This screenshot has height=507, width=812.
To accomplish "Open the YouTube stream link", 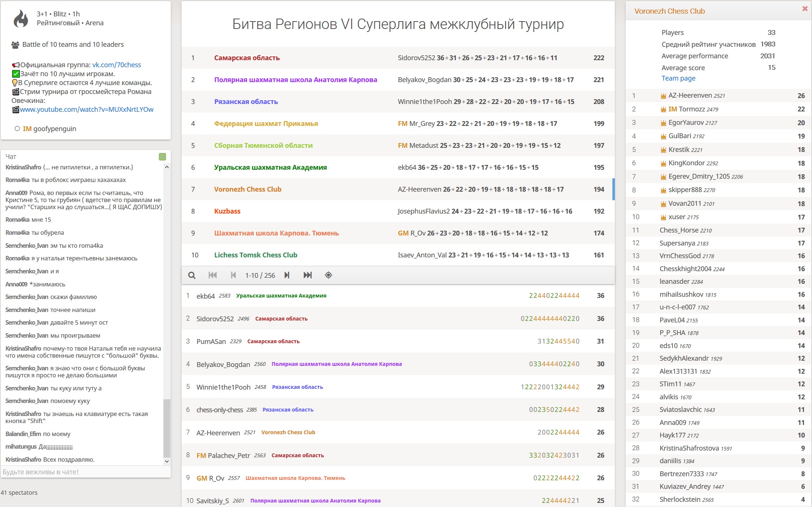I will click(87, 109).
